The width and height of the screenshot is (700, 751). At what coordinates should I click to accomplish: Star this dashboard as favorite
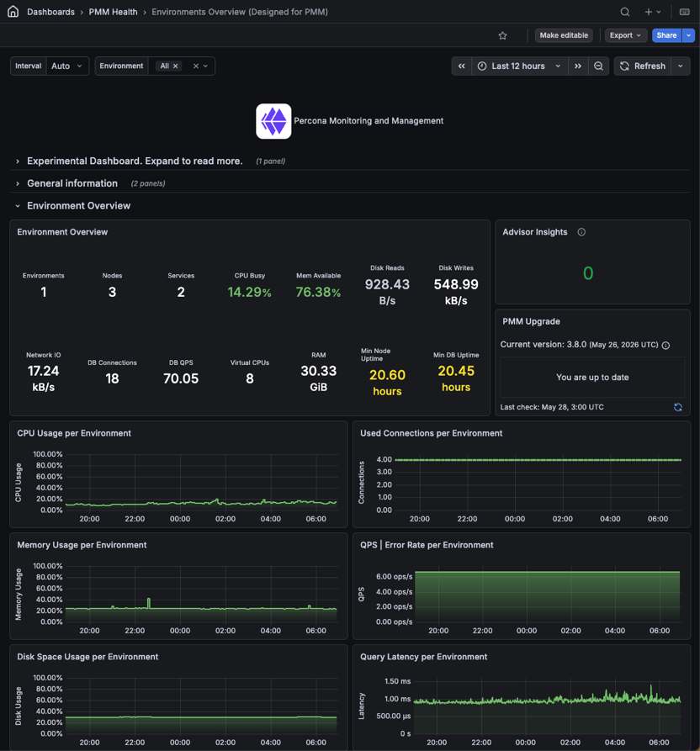coord(502,35)
